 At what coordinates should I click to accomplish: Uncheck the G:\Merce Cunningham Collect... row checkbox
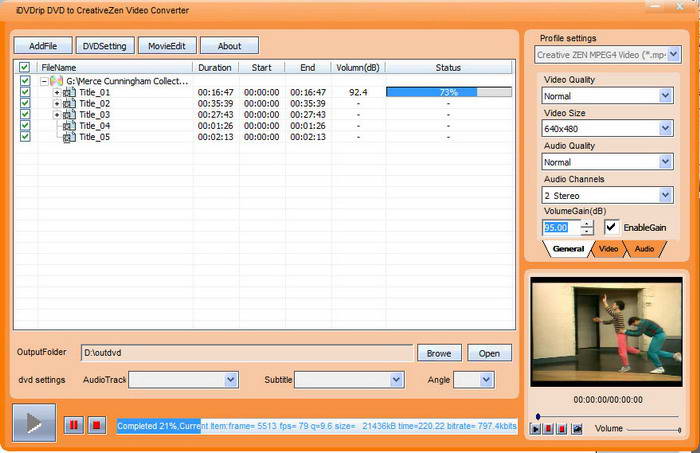pyautogui.click(x=25, y=81)
